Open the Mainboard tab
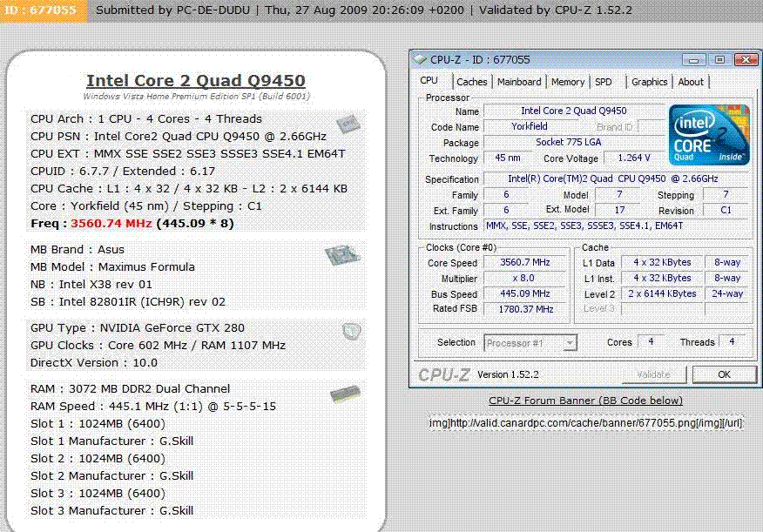The width and height of the screenshot is (763, 532). coord(519,82)
